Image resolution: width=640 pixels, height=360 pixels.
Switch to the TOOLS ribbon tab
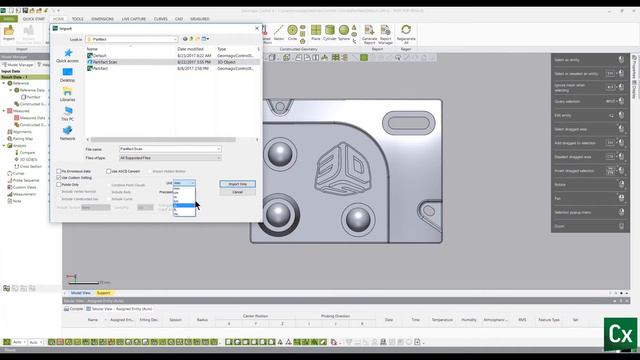77,19
